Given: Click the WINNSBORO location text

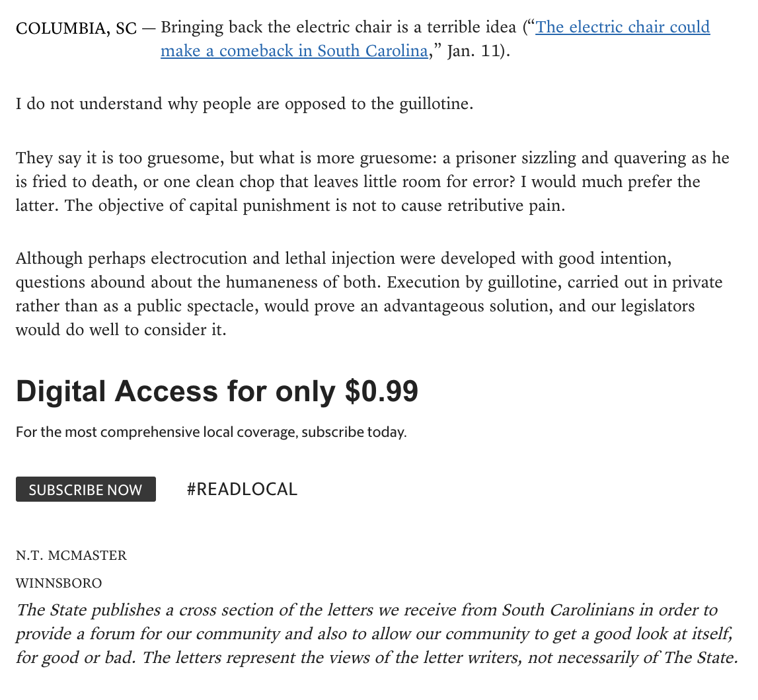Looking at the screenshot, I should [x=59, y=583].
